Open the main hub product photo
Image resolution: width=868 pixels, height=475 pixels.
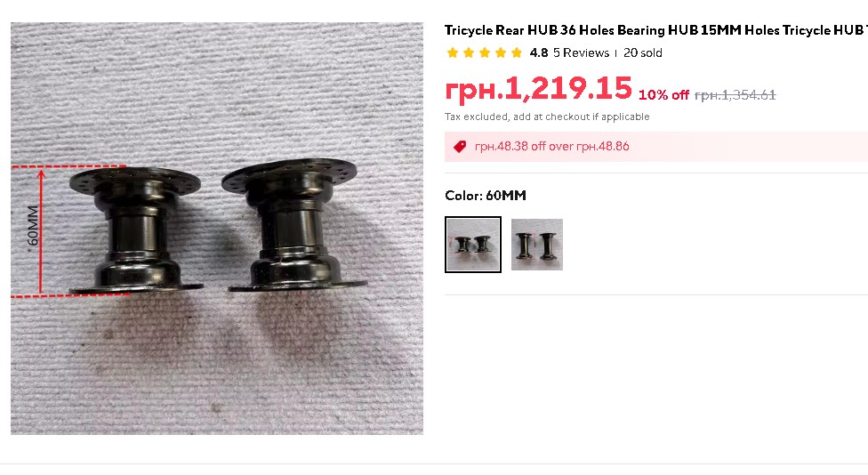(x=217, y=228)
